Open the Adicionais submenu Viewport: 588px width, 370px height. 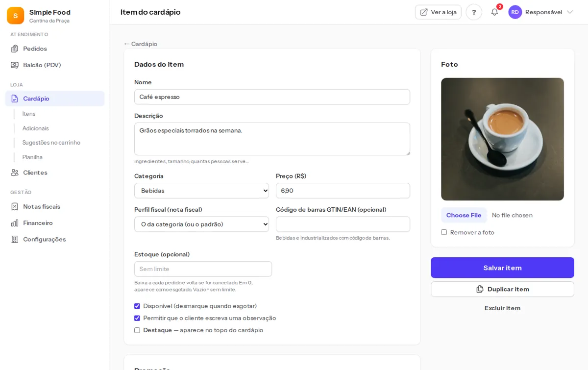pos(36,128)
